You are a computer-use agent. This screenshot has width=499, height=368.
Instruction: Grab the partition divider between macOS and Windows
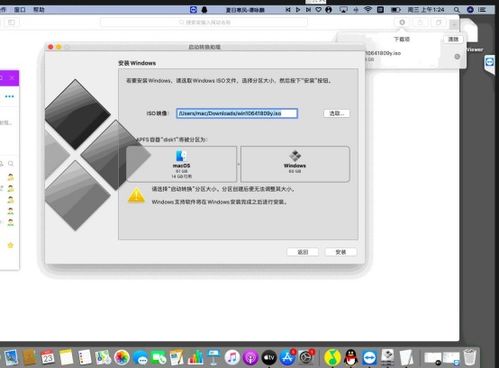tap(239, 164)
